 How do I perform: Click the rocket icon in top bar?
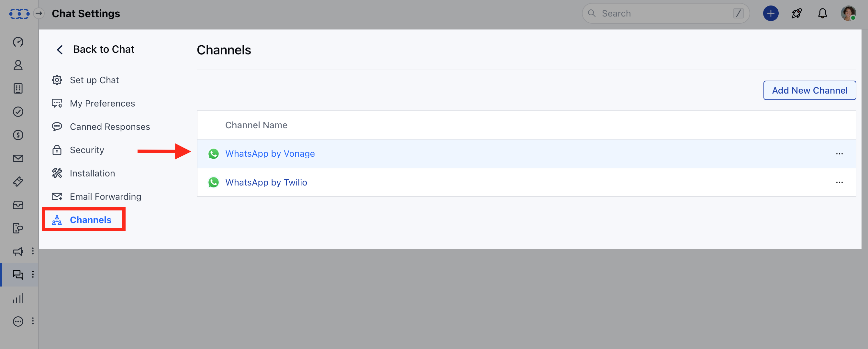[796, 14]
